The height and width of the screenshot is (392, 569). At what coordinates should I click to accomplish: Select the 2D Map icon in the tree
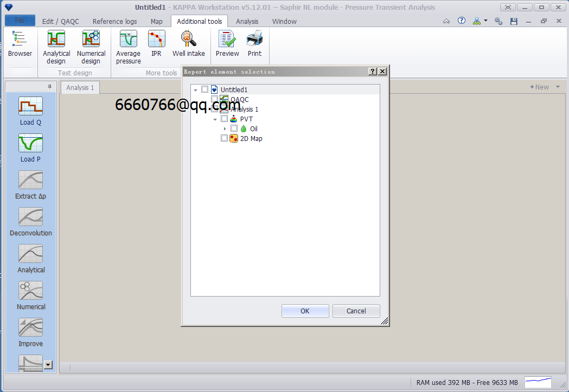pyautogui.click(x=234, y=138)
